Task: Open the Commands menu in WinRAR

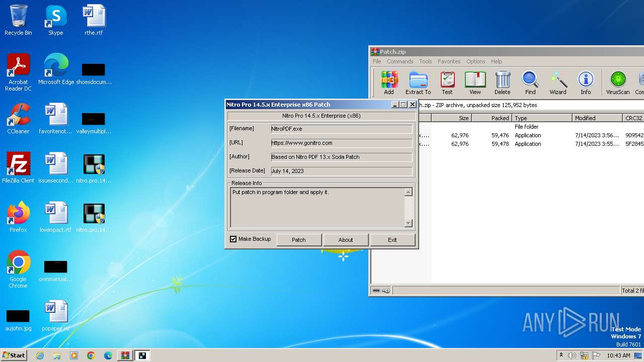Action: tap(400, 61)
